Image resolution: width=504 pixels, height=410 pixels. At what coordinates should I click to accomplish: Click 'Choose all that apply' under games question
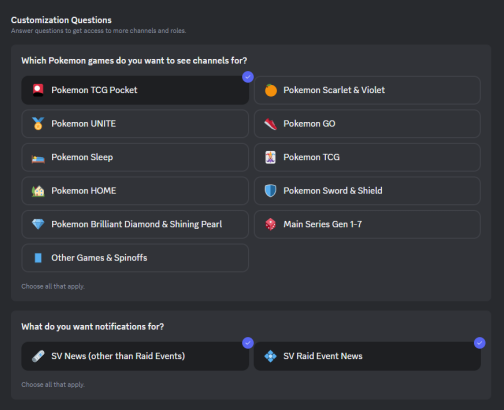[x=53, y=286]
